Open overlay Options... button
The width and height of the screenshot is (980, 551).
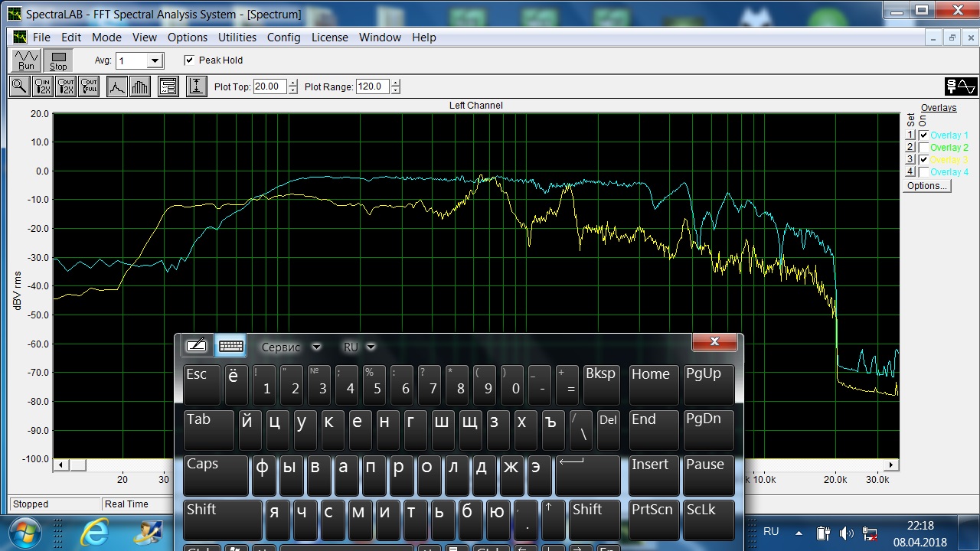(x=926, y=186)
